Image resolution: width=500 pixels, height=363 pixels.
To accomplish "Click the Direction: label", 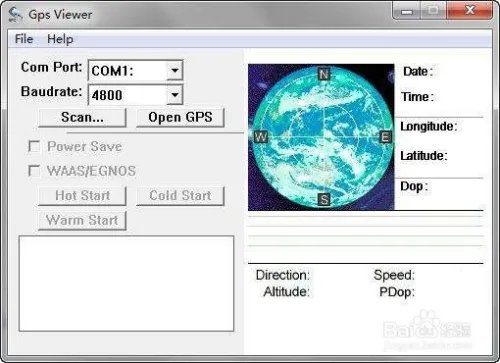I will click(283, 275).
